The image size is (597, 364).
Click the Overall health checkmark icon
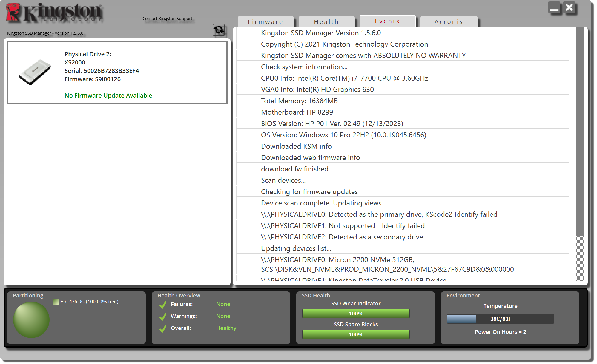pos(163,328)
